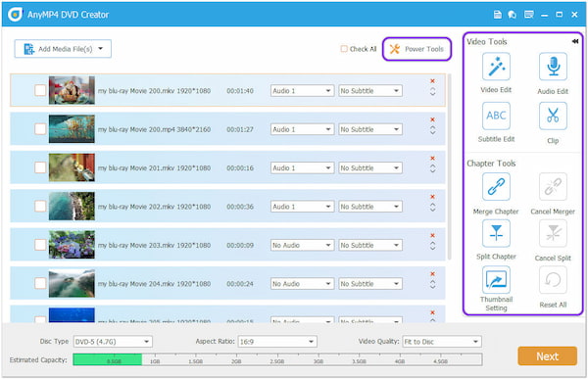This screenshot has width=588, height=379.
Task: Open Audio 1 dropdown for Movie 200.mp4
Action: pyautogui.click(x=302, y=129)
